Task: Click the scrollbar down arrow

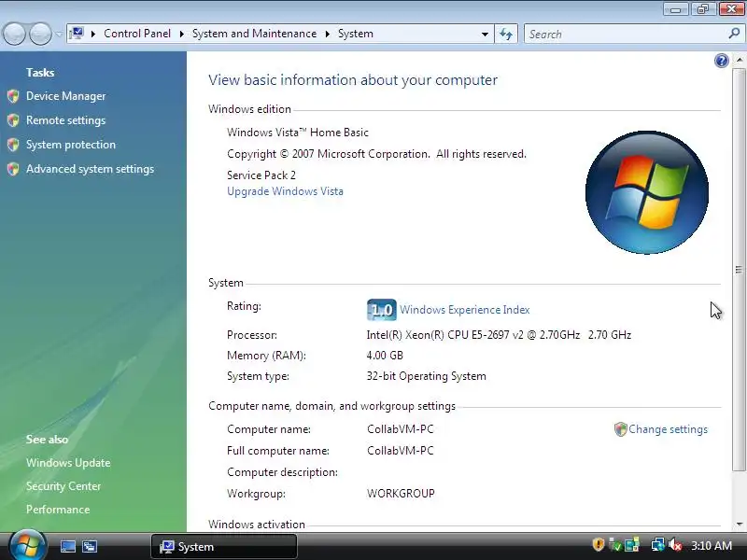Action: (739, 525)
